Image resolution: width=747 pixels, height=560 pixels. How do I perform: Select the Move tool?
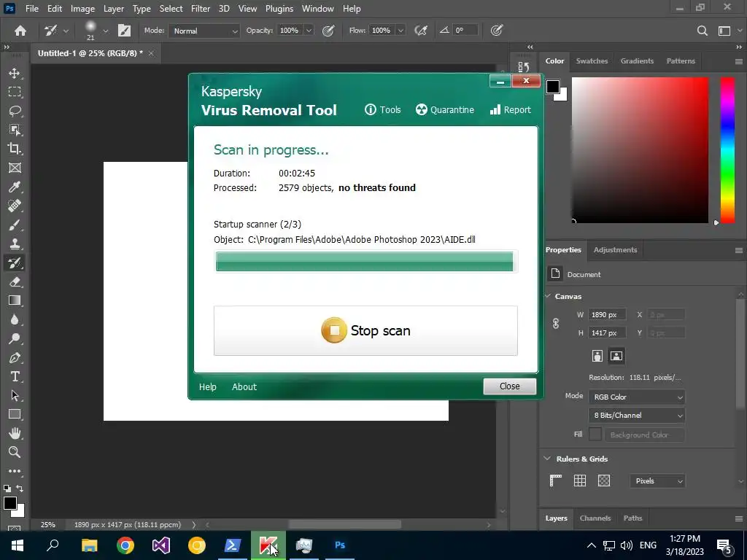tap(15, 73)
